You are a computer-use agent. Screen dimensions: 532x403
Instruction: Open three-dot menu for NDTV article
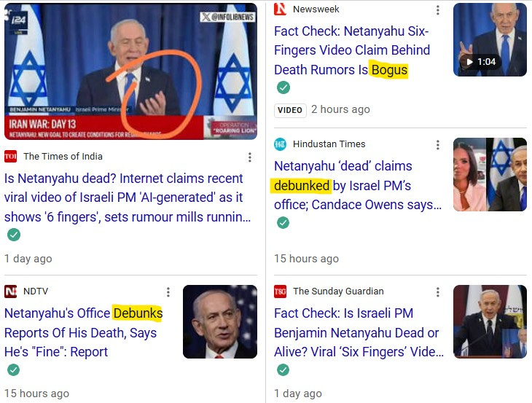(168, 292)
